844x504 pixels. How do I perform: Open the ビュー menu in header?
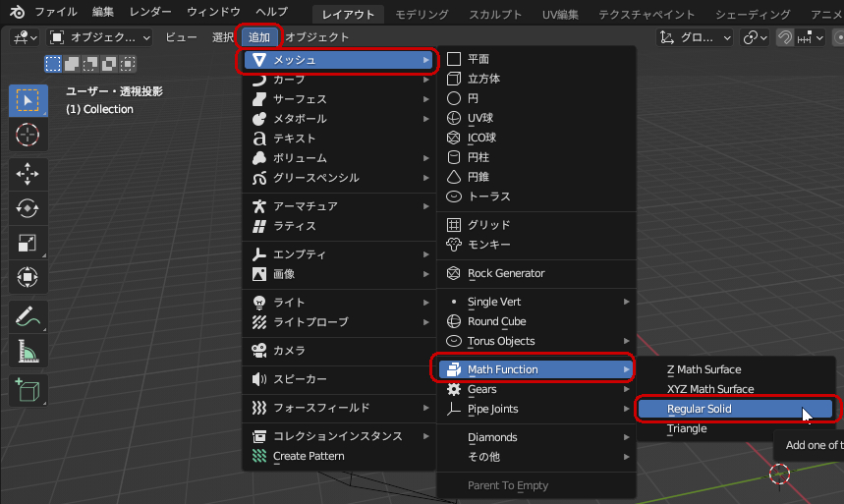tap(181, 37)
